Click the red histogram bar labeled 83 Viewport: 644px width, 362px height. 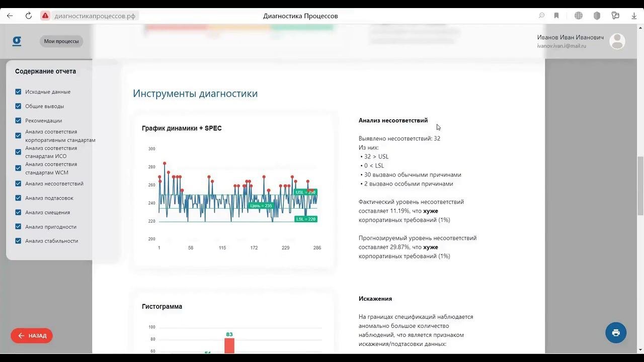point(229,345)
